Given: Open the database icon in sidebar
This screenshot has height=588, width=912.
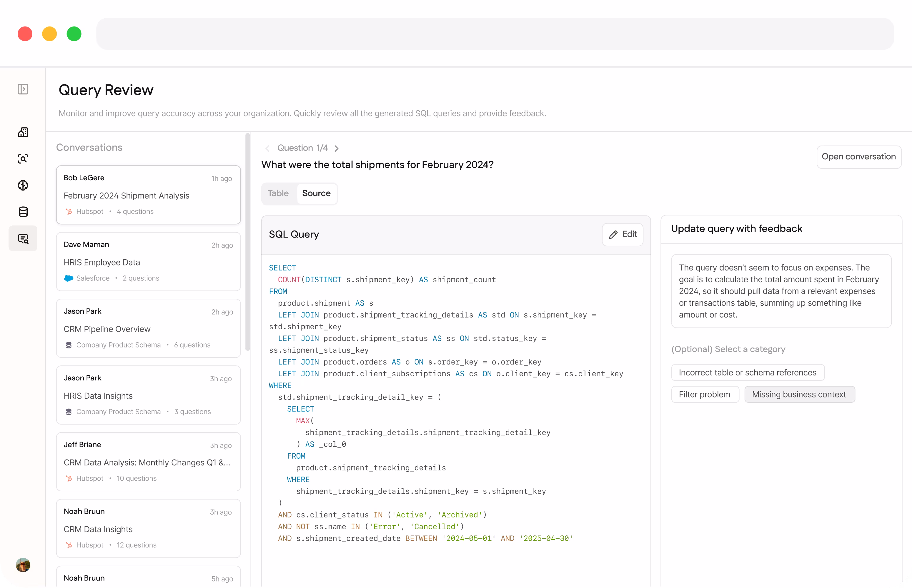Looking at the screenshot, I should tap(23, 212).
